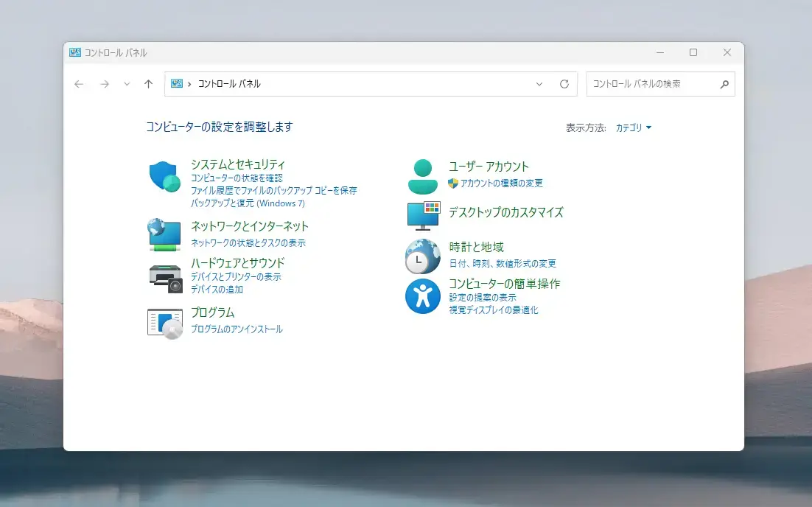Open the Desktop customization monitor icon
Image resolution: width=812 pixels, height=507 pixels.
coord(423,215)
